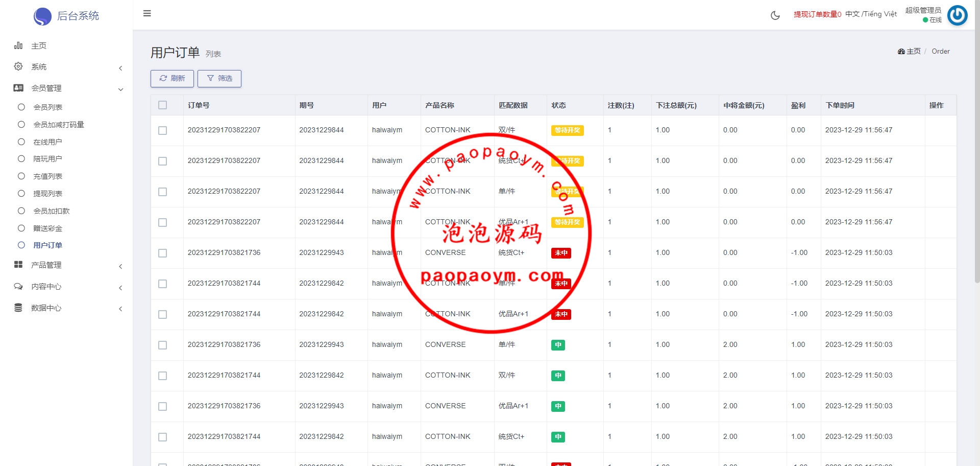
Task: Click the 会员列表 circle icon
Action: pos(21,107)
